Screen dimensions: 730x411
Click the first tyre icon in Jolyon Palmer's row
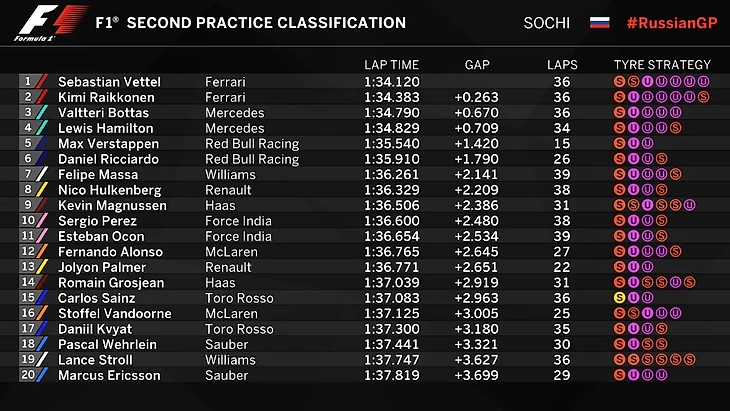click(x=620, y=267)
